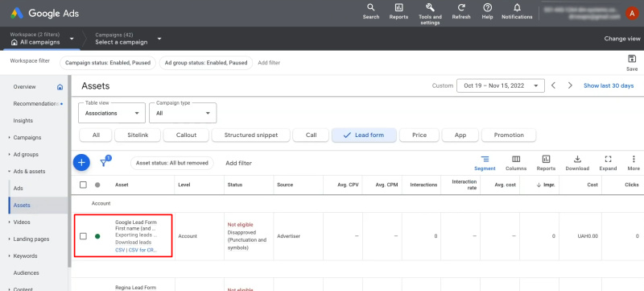Open the More options menu
Image resolution: width=644 pixels, height=291 pixels.
tap(634, 163)
